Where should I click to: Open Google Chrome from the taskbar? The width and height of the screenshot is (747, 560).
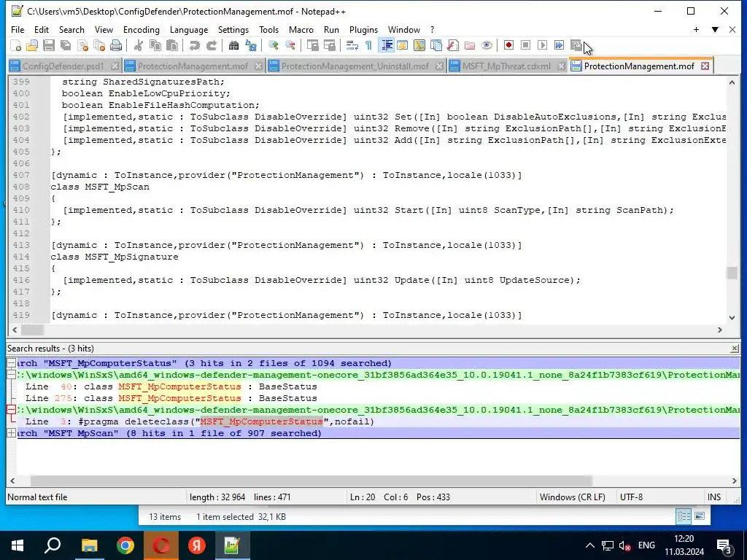125,545
